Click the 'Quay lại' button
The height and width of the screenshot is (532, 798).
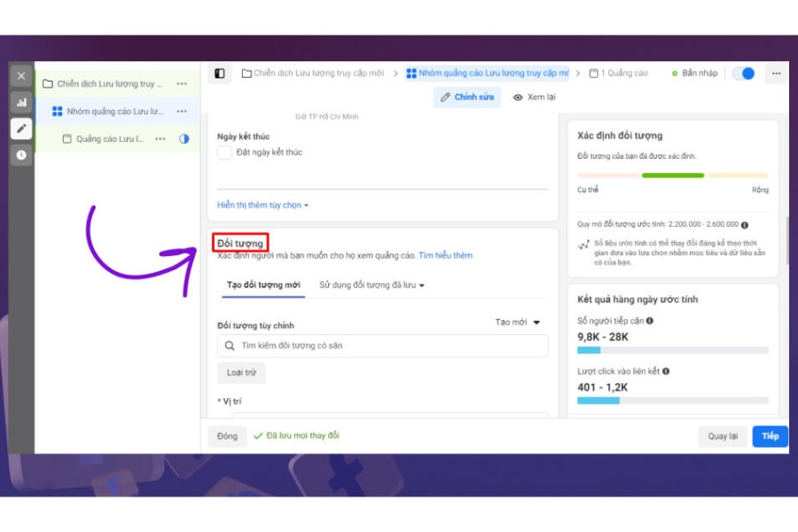[723, 436]
